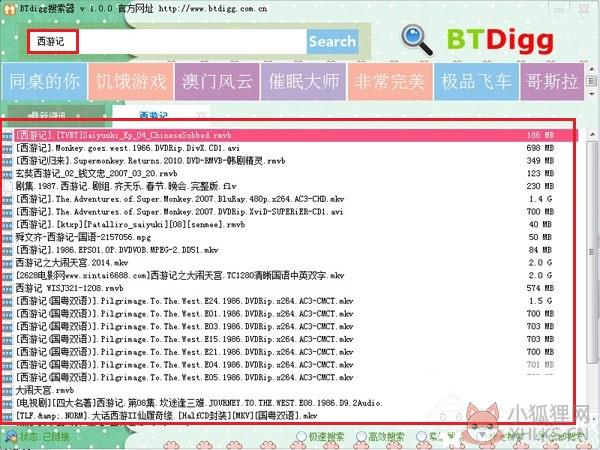Click file icon of Monkey.goes.west.1966 CD1.avi row
The height and width of the screenshot is (450, 600).
7,148
